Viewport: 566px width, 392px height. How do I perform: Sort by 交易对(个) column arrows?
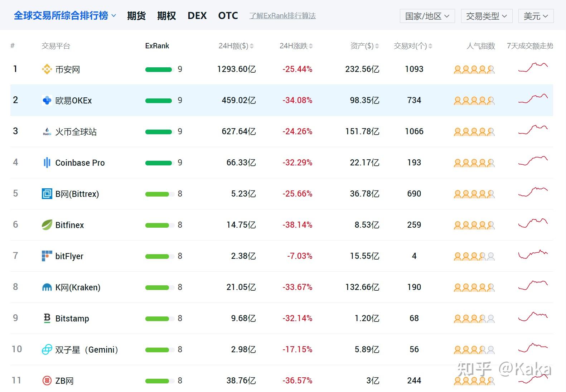pyautogui.click(x=430, y=46)
